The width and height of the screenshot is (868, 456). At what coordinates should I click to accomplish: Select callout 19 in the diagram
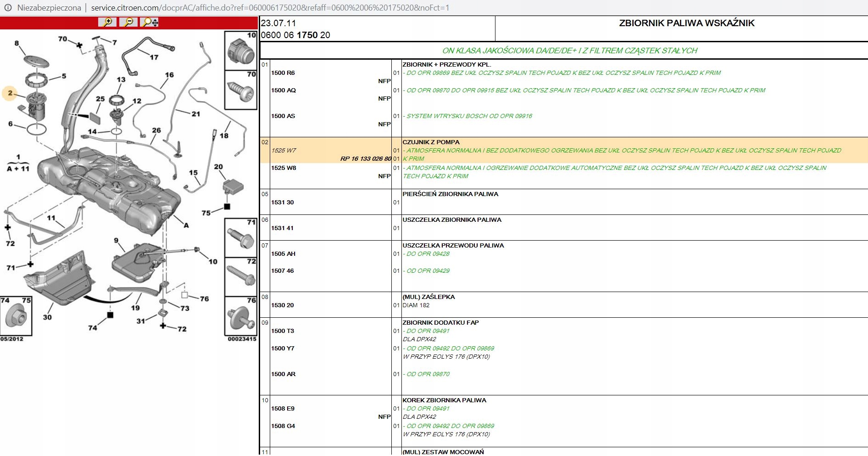coord(135,308)
